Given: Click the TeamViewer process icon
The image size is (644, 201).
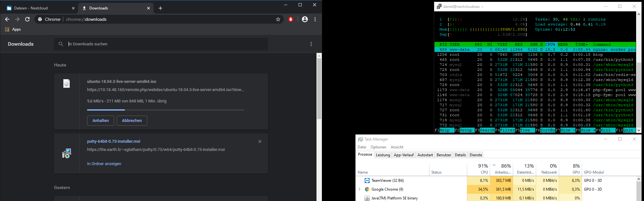Looking at the screenshot, I should [367, 181].
